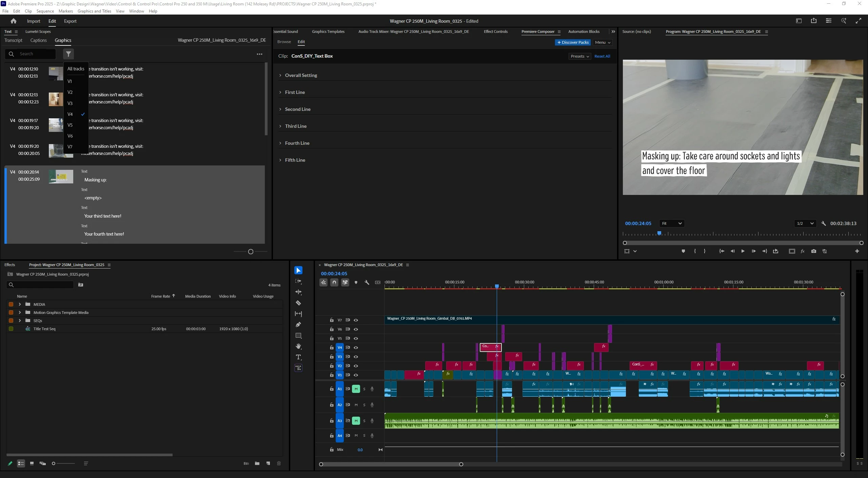
Task: Click the track filter funnel icon
Action: [x=68, y=54]
